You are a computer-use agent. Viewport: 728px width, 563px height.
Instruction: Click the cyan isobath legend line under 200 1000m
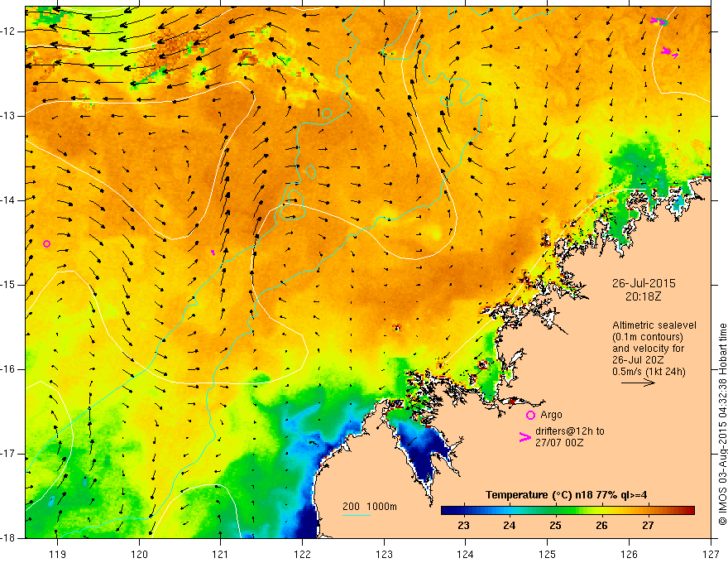(x=357, y=515)
